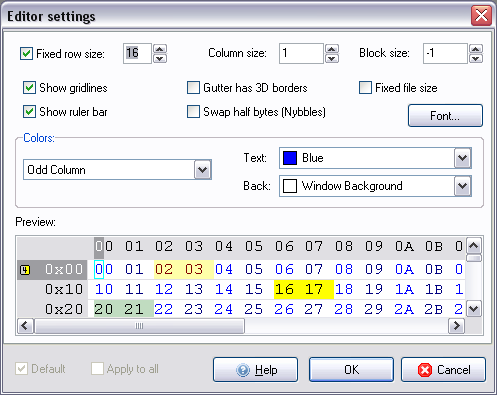Decrease the block size value

tap(476, 58)
